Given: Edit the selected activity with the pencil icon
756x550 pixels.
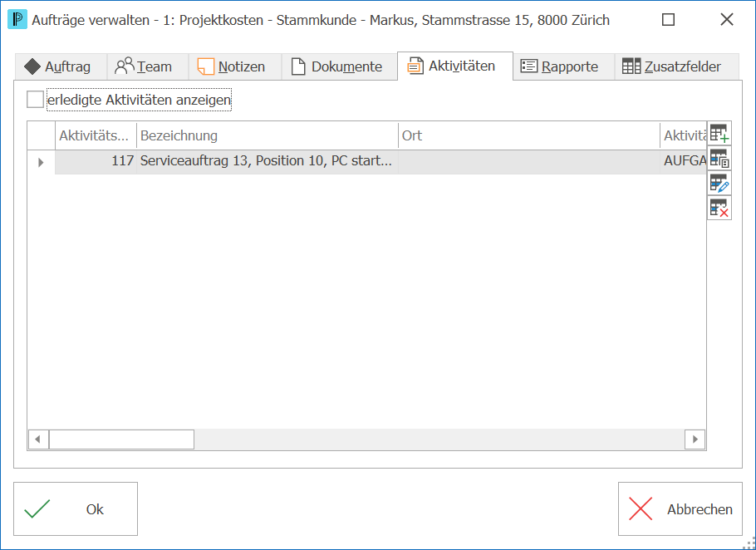Looking at the screenshot, I should click(x=719, y=184).
